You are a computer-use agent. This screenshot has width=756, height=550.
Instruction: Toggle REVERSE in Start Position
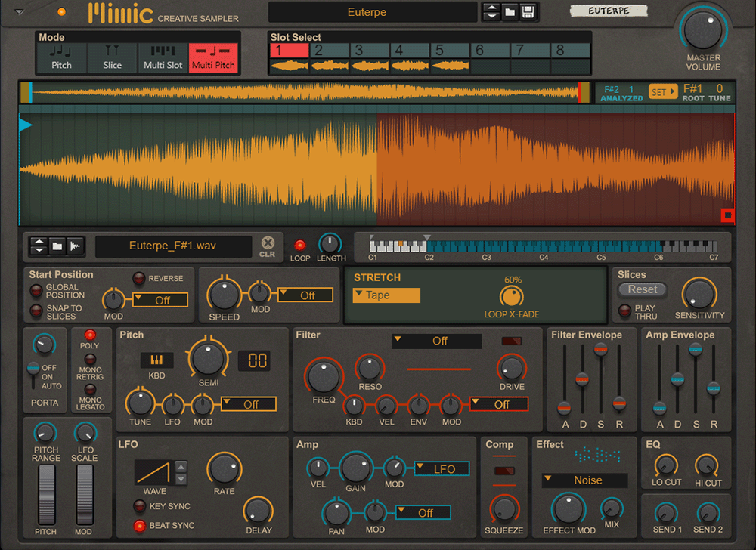tap(139, 278)
